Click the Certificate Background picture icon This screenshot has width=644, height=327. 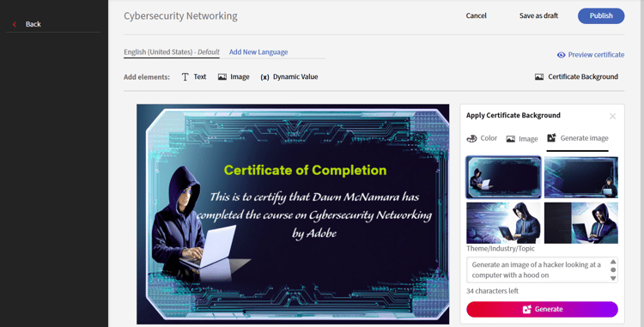point(539,76)
